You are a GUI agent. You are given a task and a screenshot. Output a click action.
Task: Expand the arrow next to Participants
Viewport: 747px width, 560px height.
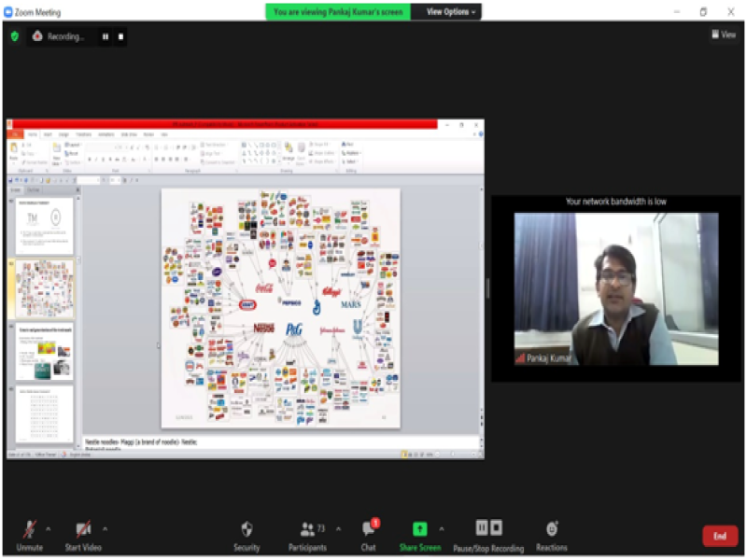pos(338,528)
